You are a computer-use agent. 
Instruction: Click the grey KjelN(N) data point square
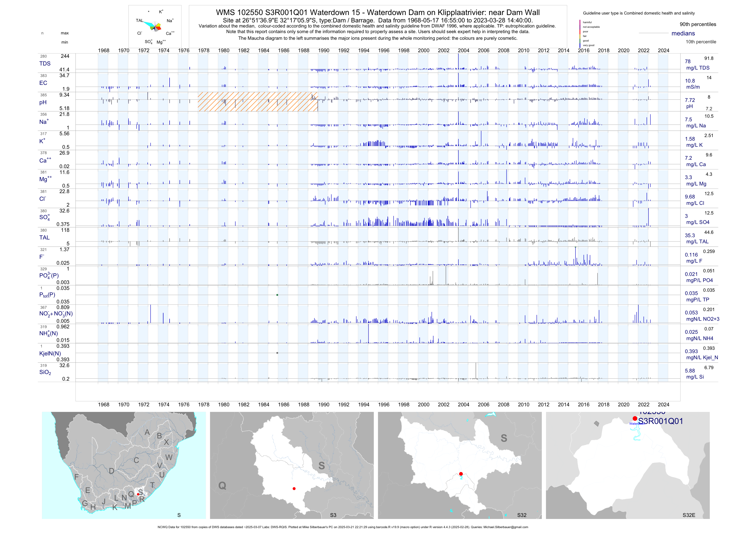[x=277, y=353]
